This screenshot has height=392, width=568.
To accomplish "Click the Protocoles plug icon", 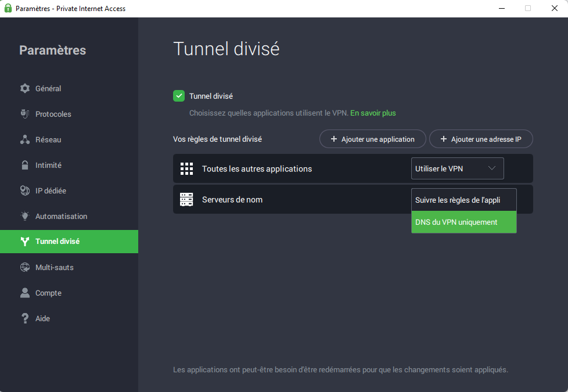I will coord(24,114).
